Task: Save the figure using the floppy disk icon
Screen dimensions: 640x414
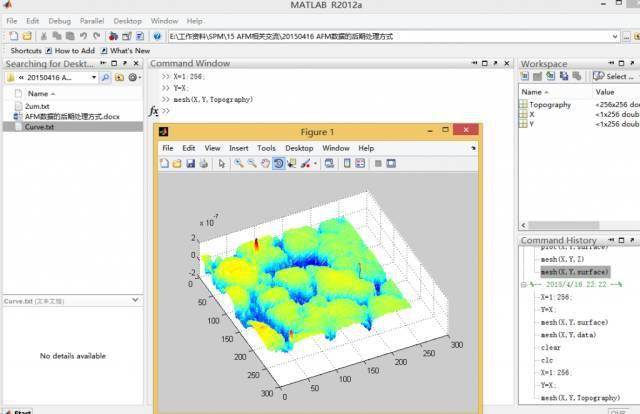Action: (x=191, y=163)
